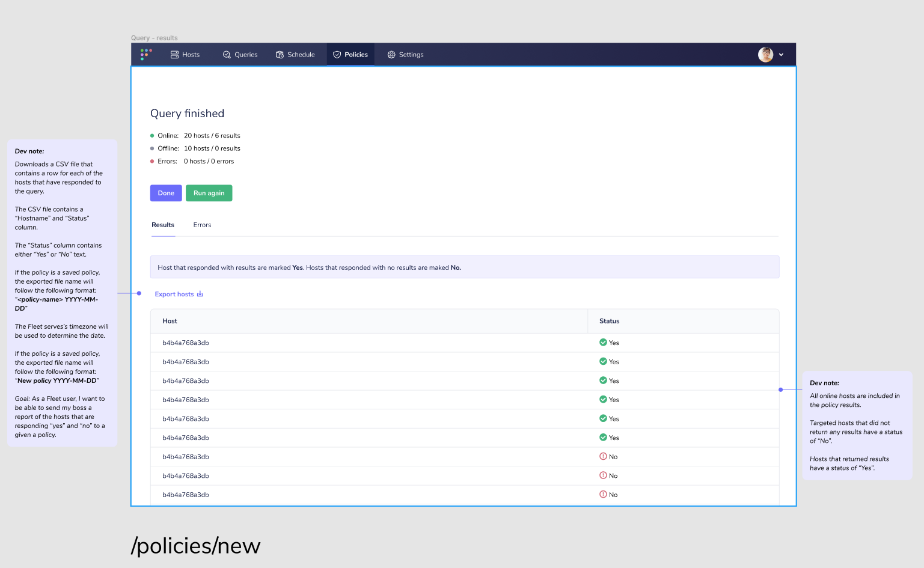Select Hosts in the navigation bar
The image size is (924, 568).
point(185,54)
